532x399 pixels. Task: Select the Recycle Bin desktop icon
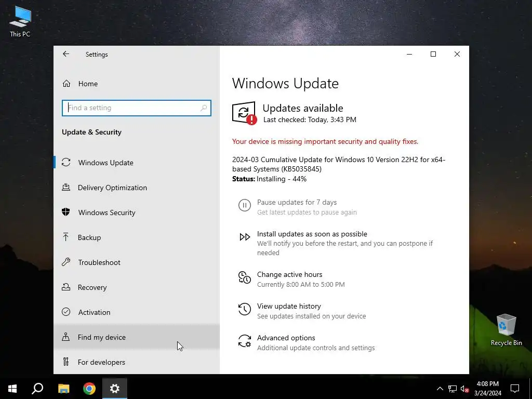tap(506, 330)
